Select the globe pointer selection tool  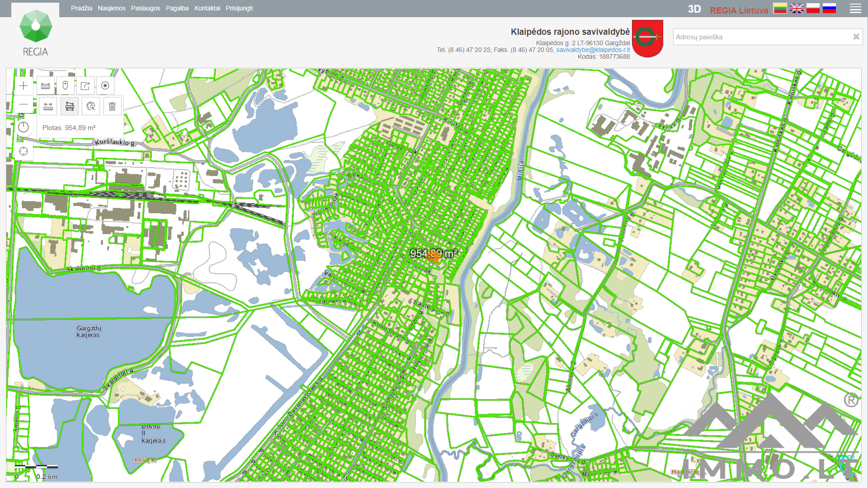91,107
